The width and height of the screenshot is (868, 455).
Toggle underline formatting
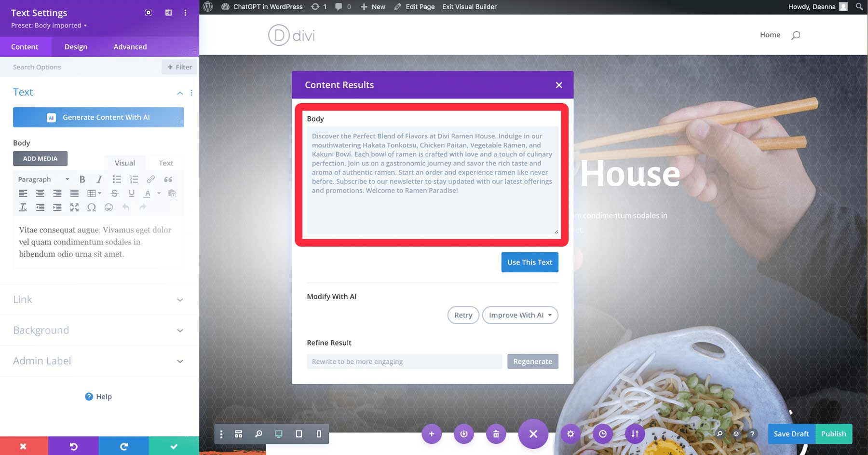132,193
